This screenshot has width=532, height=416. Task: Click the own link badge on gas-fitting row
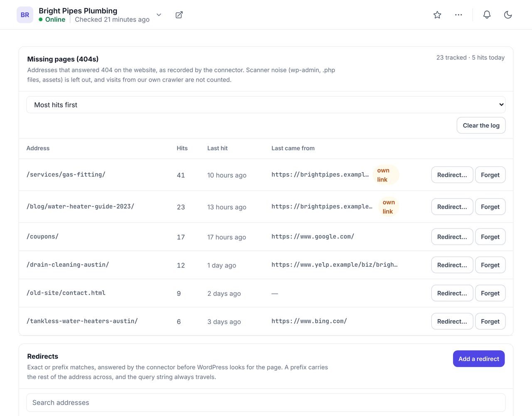[x=386, y=175]
